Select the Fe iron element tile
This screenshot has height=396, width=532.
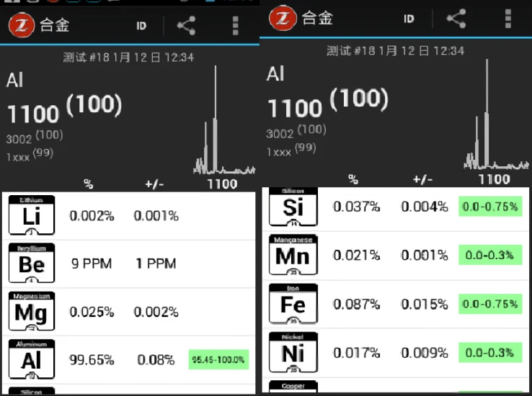293,304
